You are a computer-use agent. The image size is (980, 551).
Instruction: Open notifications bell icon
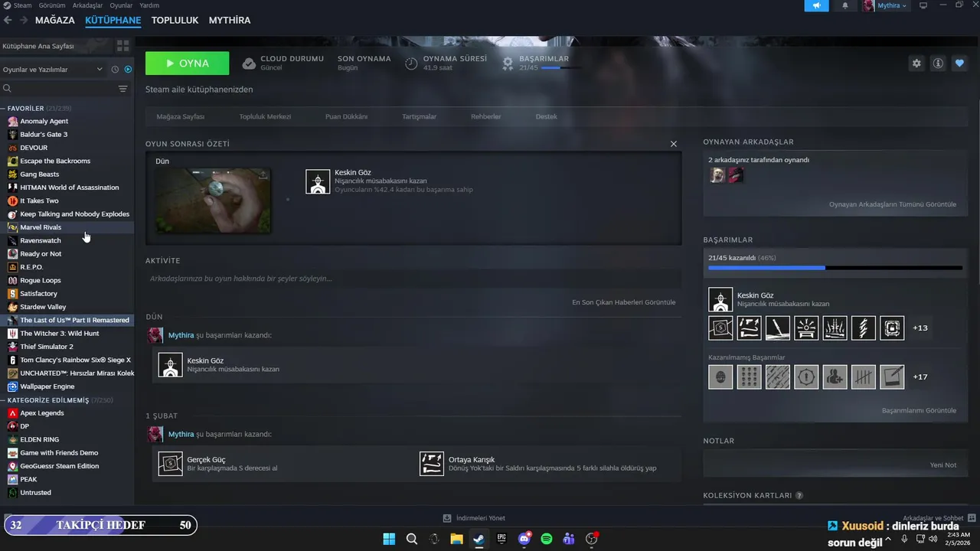[845, 5]
